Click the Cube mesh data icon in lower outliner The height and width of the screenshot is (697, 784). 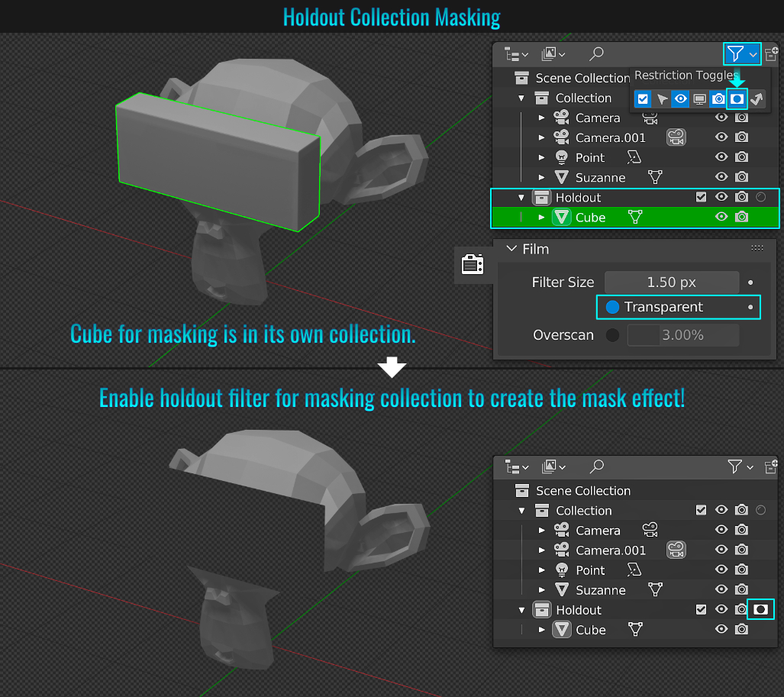click(635, 630)
